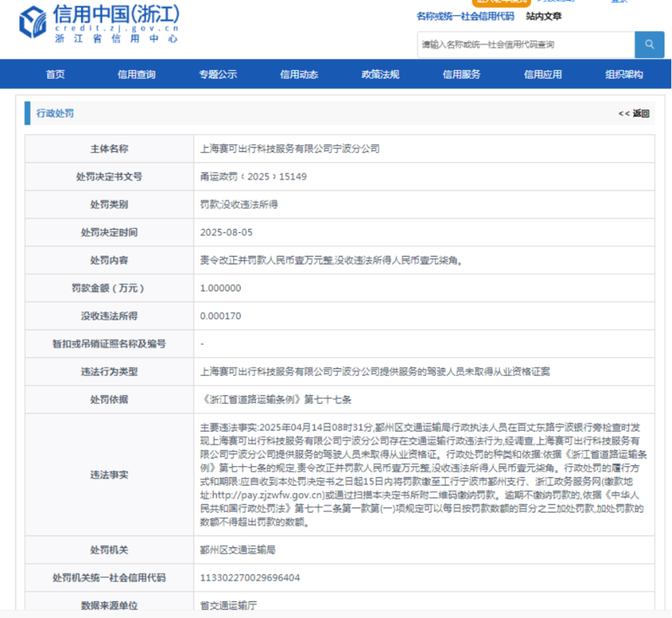
Task: Select the confiscated amount 0.000170
Action: (220, 316)
